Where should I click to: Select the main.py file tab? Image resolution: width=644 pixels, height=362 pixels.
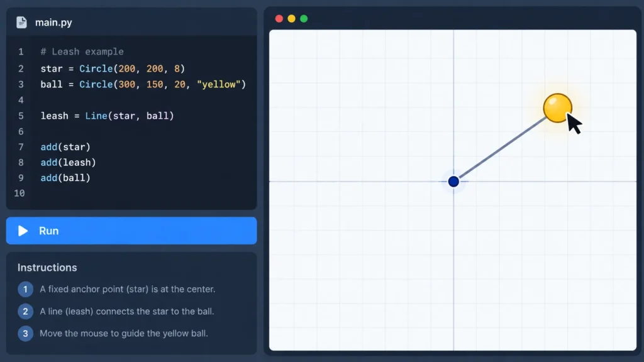tap(53, 23)
